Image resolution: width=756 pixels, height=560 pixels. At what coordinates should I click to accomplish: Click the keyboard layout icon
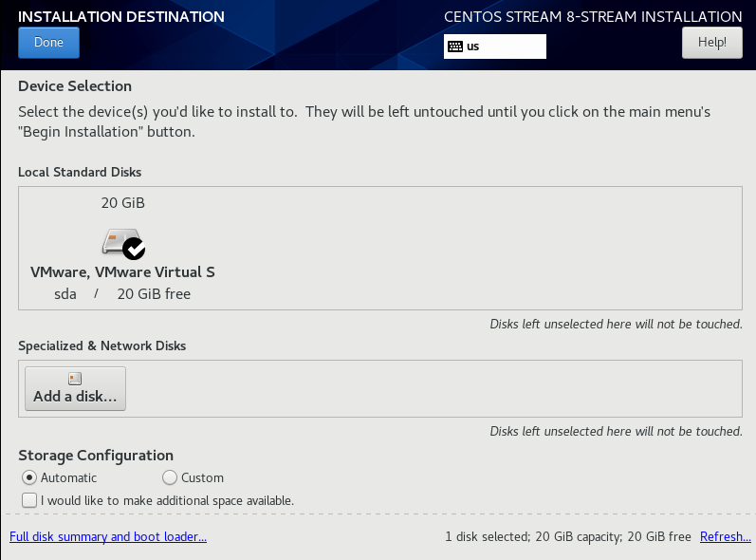tap(455, 47)
